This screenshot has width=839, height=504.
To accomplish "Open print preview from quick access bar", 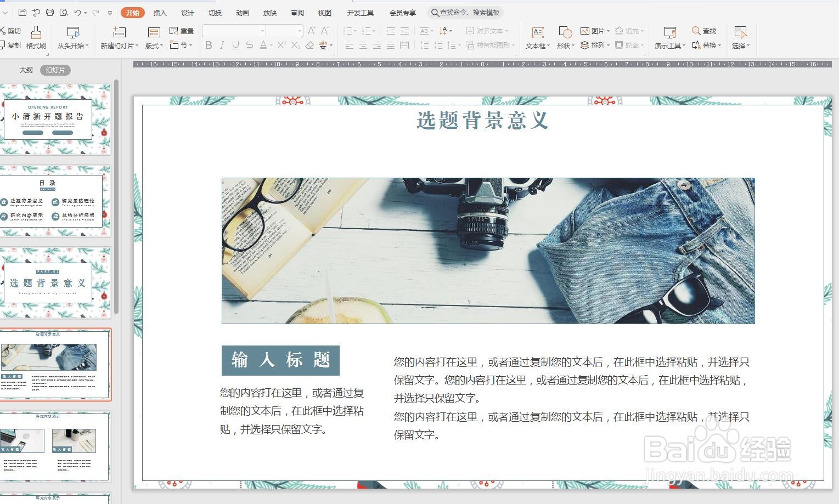I will point(64,12).
